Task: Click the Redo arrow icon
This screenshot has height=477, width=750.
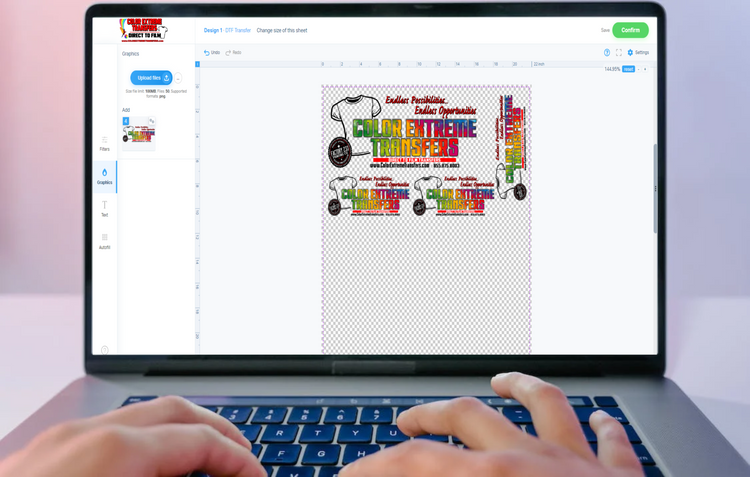Action: (229, 53)
